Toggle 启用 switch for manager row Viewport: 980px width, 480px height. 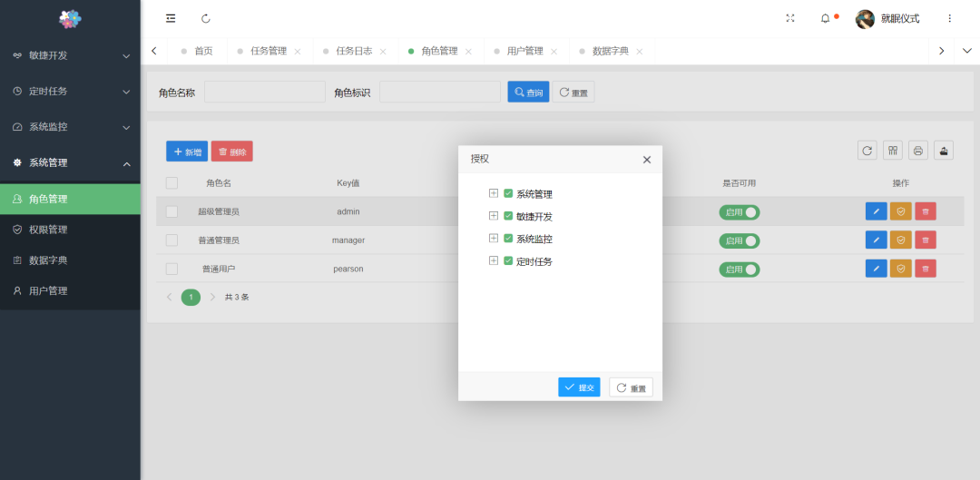tap(740, 240)
